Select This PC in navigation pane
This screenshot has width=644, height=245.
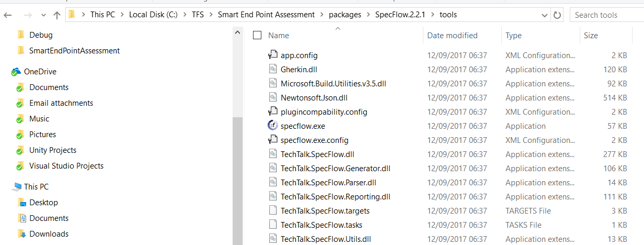(x=36, y=187)
